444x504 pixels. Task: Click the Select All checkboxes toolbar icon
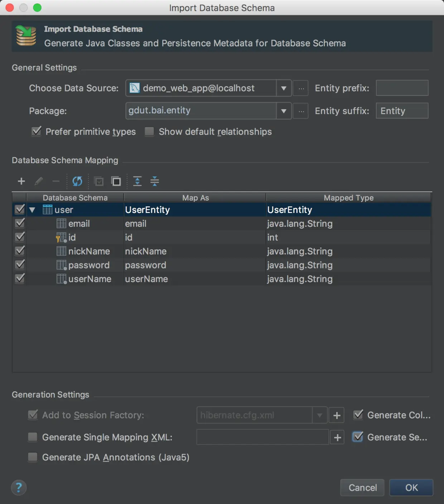(x=99, y=181)
